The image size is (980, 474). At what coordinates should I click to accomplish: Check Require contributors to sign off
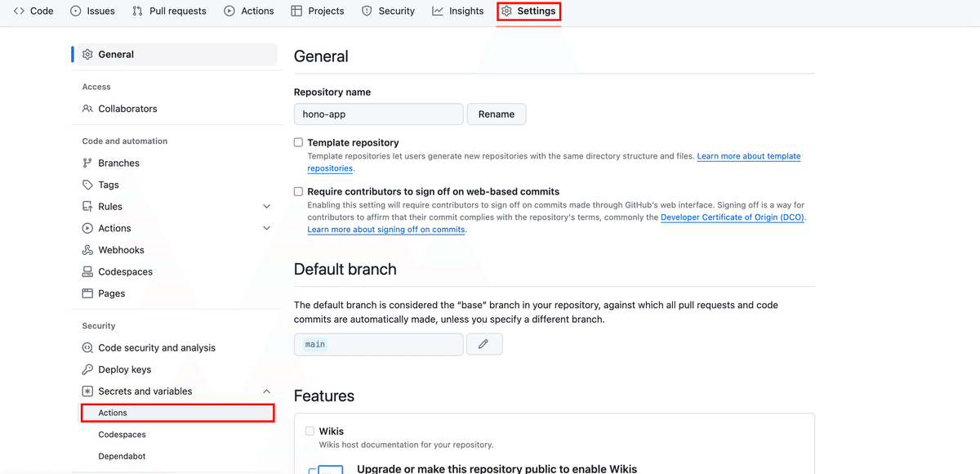[298, 191]
